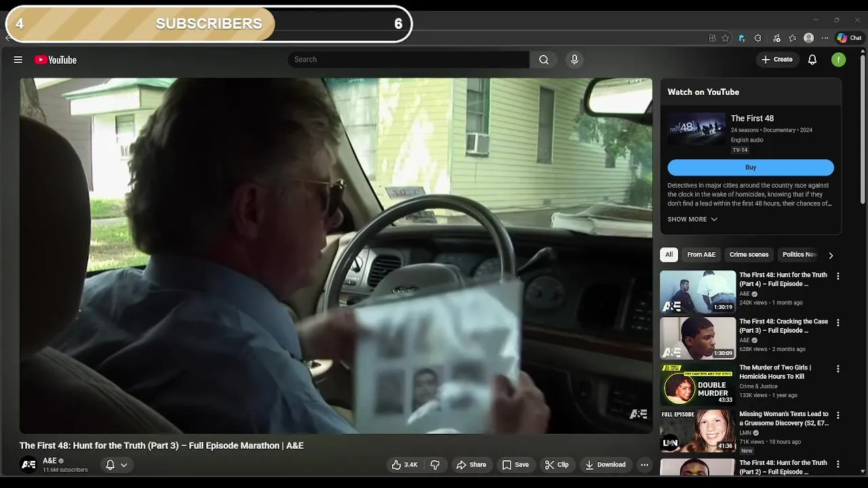Screen dimensions: 868x488
Task: Open more actions ellipsis under the video
Action: [x=644, y=465]
